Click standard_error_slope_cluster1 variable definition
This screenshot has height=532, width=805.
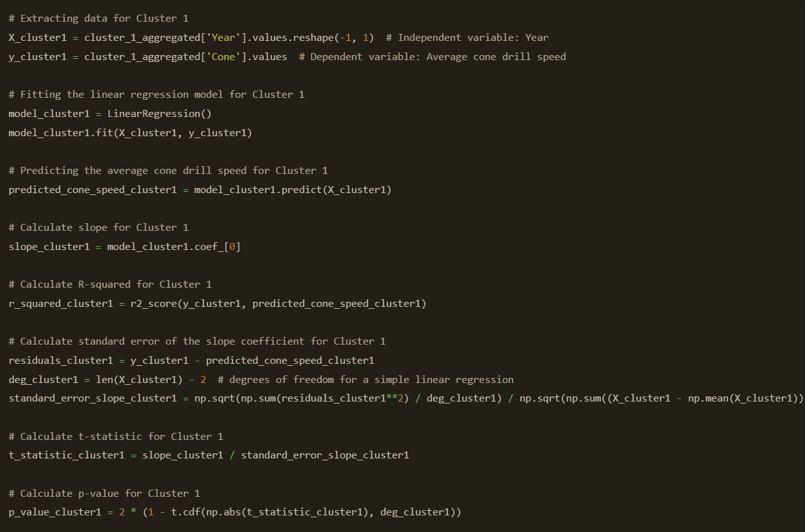point(93,398)
